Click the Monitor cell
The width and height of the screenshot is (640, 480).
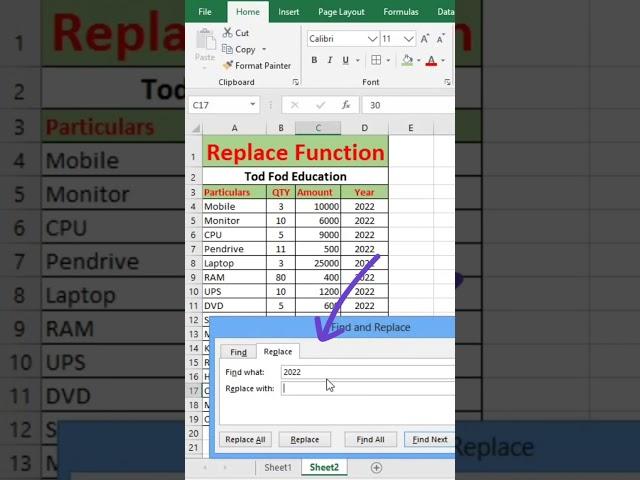point(234,221)
